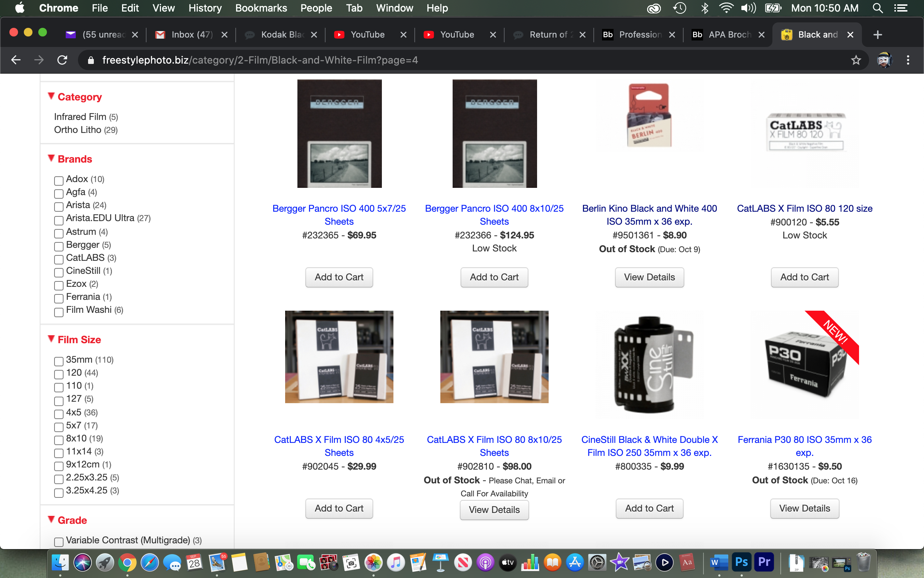Open the Chrome application menu
Screen dimensions: 924x578
point(58,8)
